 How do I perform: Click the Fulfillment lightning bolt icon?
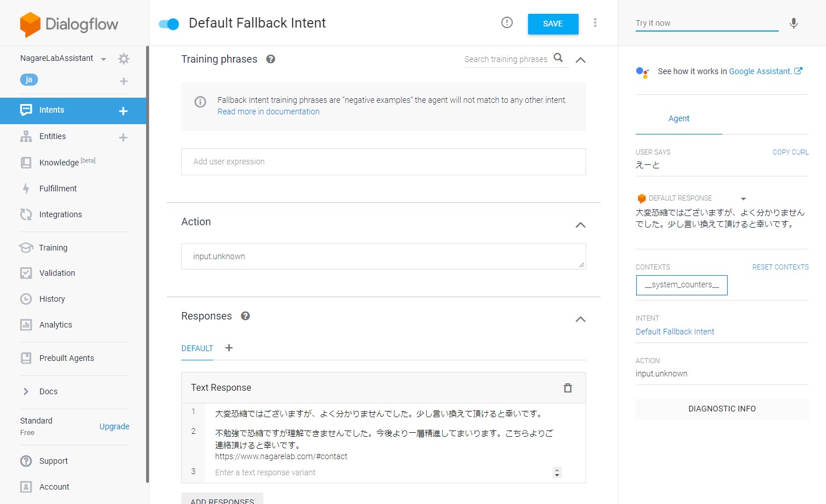point(26,188)
